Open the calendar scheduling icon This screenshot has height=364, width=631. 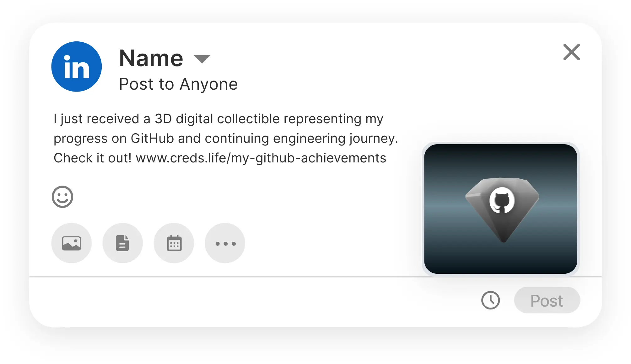[174, 243]
